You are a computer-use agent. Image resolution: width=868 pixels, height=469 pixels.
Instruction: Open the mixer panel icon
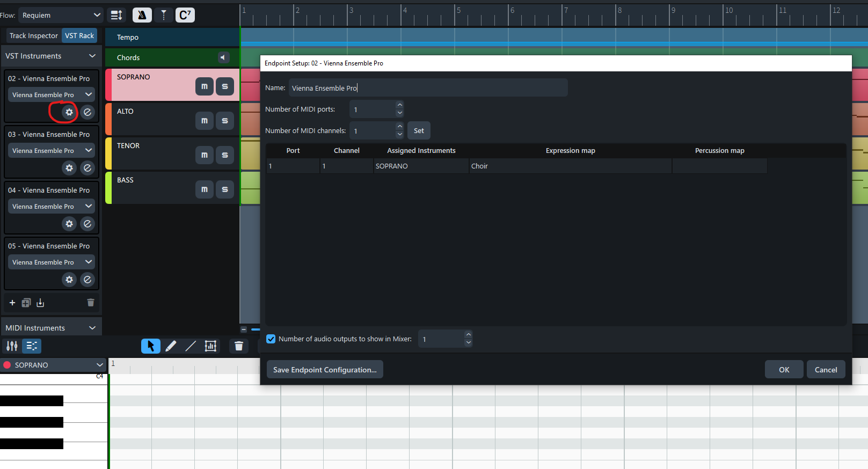point(12,346)
